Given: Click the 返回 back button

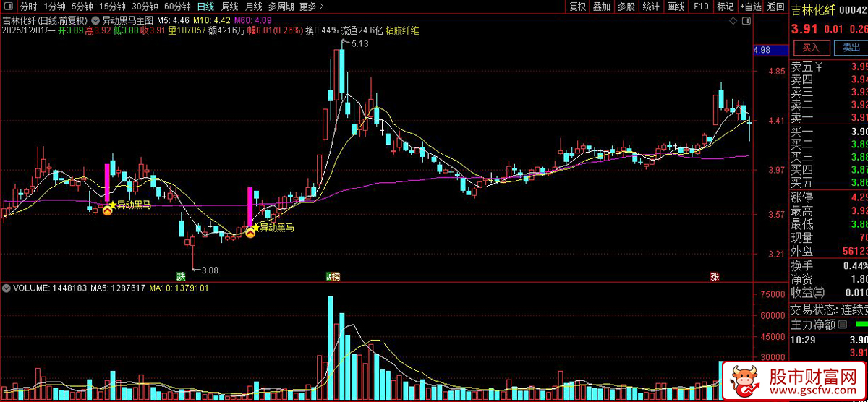Looking at the screenshot, I should click(x=775, y=7).
